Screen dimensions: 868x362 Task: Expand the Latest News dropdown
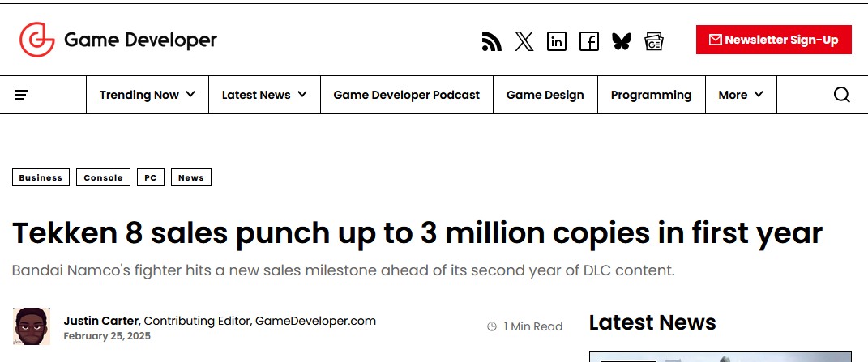[x=264, y=95]
